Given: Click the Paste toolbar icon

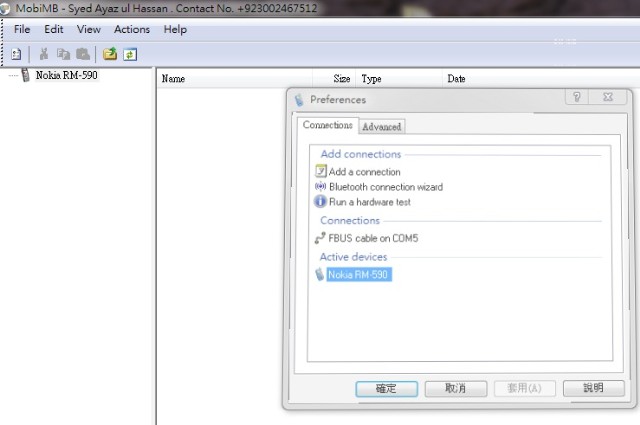Looking at the screenshot, I should 83,54.
